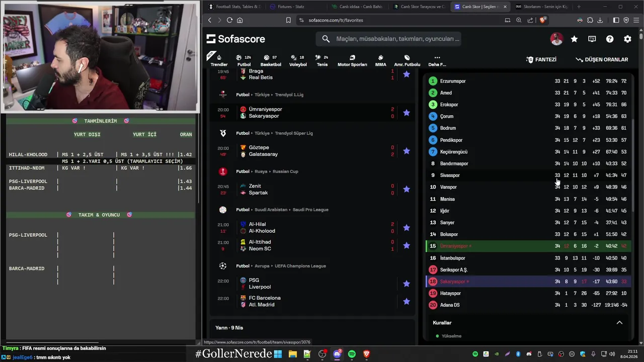This screenshot has height=362, width=644.
Task: Reload the page in the browser
Action: pyautogui.click(x=229, y=20)
